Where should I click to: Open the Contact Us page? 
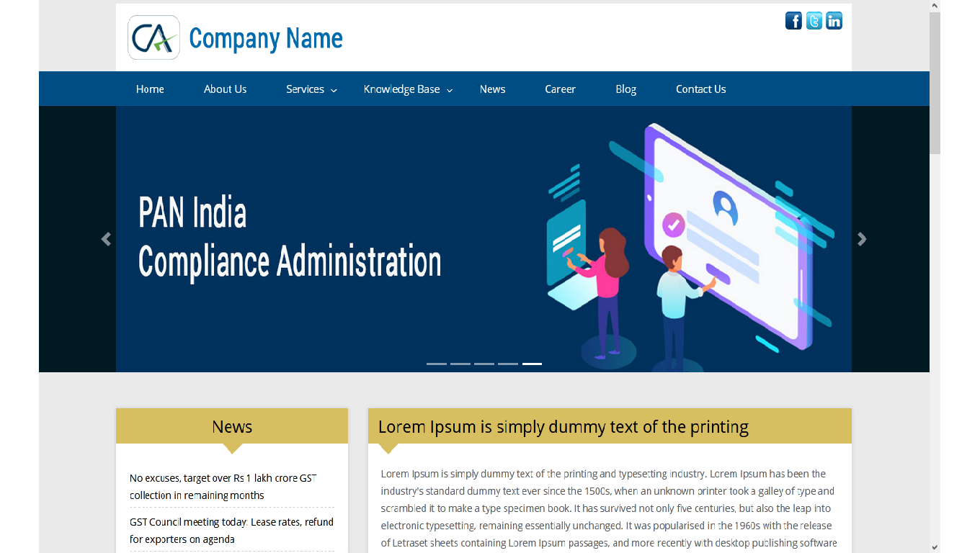point(700,89)
